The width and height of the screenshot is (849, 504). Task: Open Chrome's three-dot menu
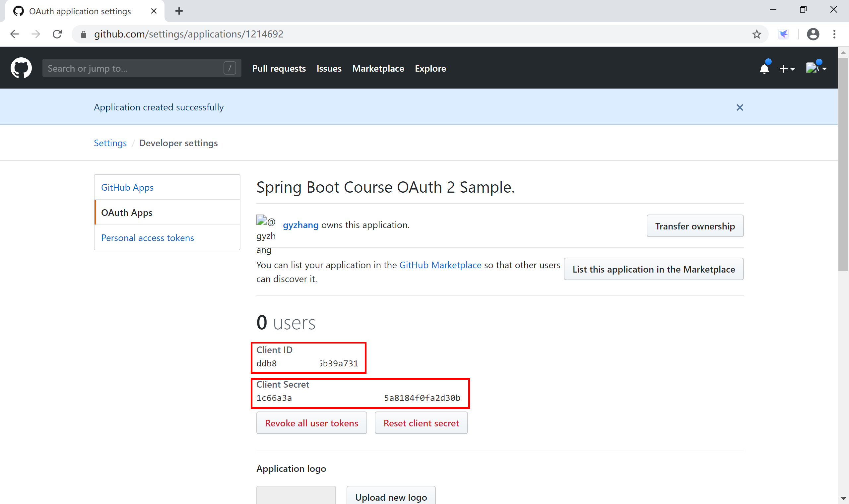[834, 34]
